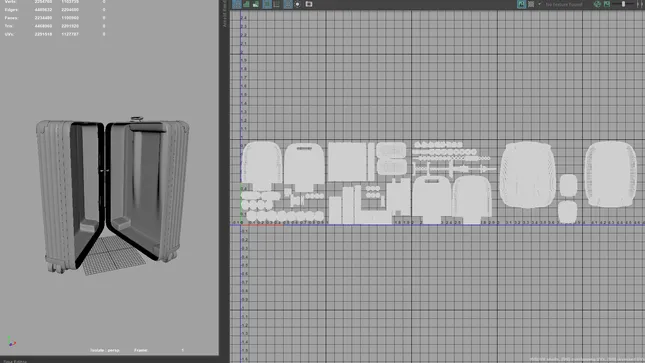Open the texture list dropdown arrow
The height and width of the screenshot is (363, 645).
click(540, 4)
